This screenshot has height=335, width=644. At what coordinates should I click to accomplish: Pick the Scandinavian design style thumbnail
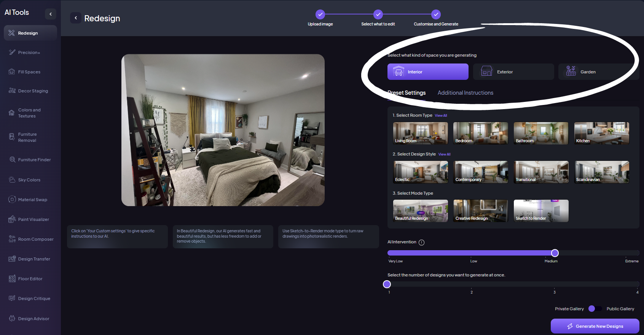coord(601,172)
